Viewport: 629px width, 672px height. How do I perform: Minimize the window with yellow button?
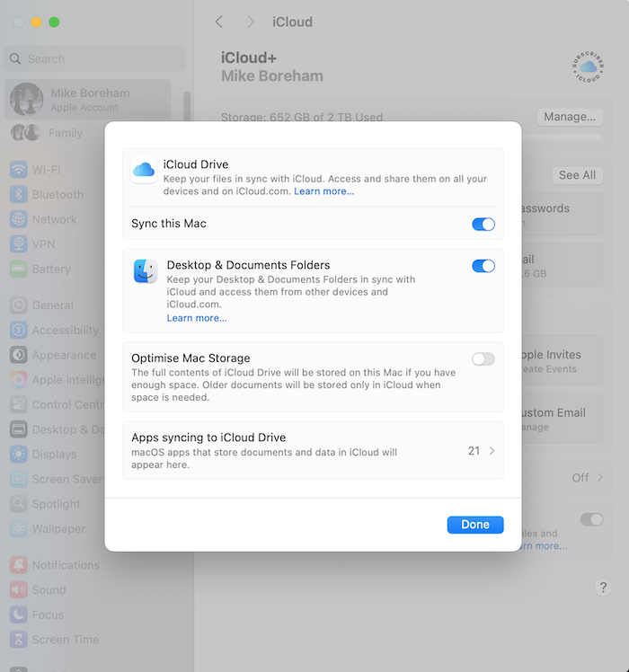37,22
